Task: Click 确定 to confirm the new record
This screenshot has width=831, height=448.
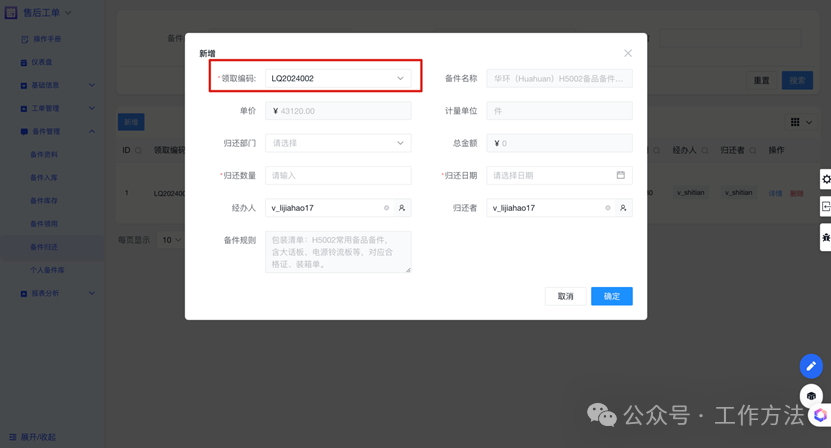Action: coord(611,296)
